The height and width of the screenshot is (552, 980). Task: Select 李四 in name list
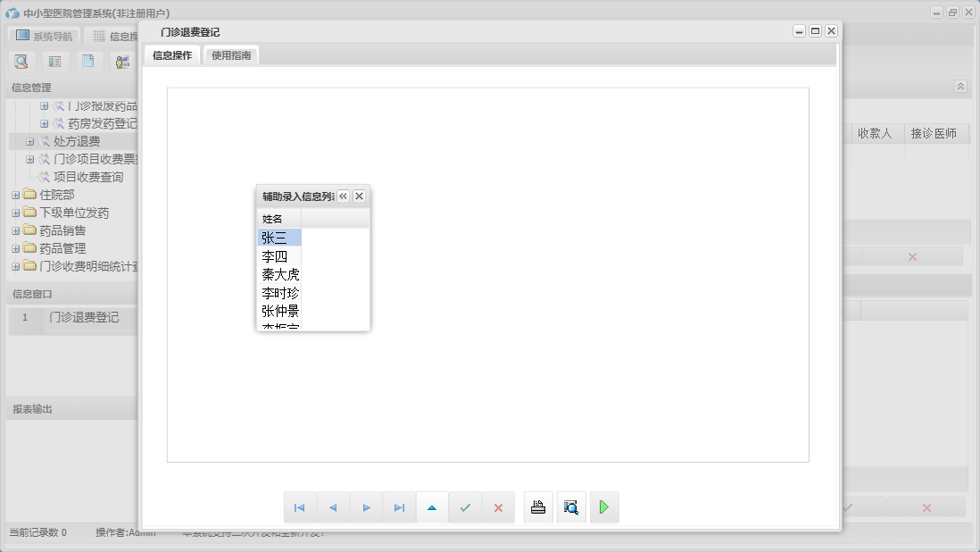click(x=279, y=256)
